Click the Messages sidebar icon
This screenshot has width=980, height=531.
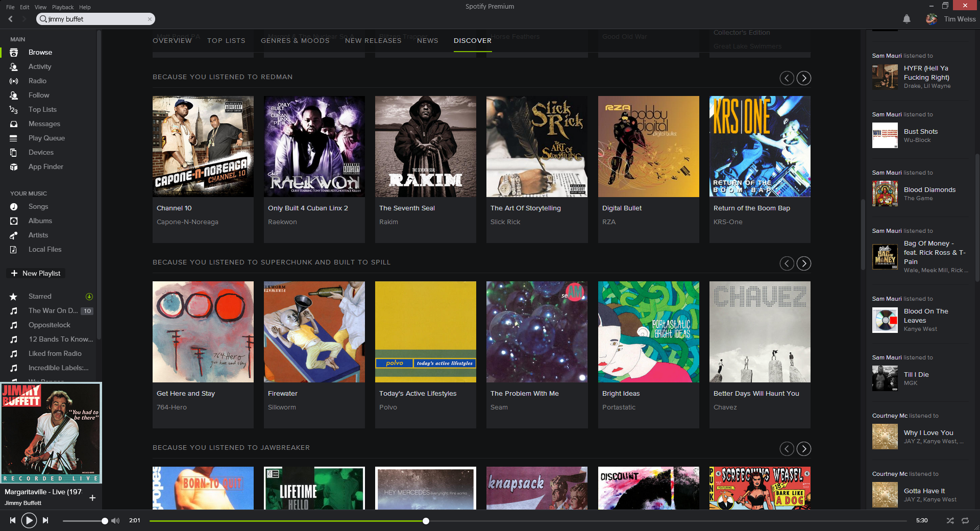(x=14, y=124)
